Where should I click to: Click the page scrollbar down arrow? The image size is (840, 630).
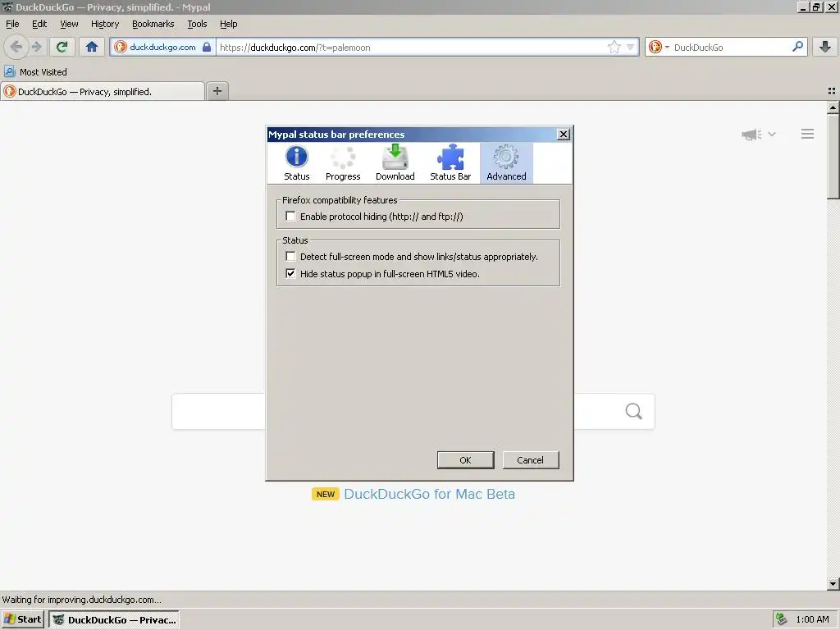[x=833, y=583]
